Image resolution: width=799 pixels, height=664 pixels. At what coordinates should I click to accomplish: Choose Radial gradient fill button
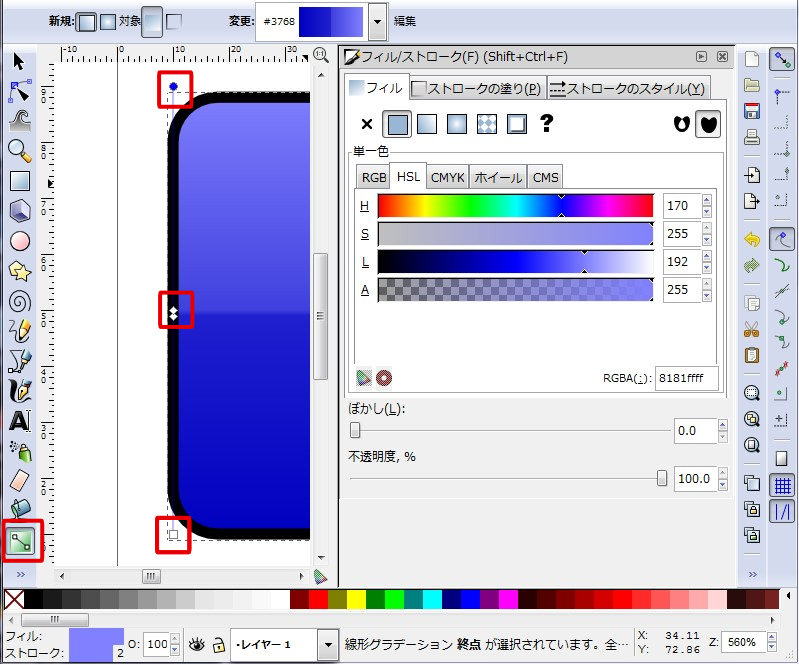(x=457, y=123)
